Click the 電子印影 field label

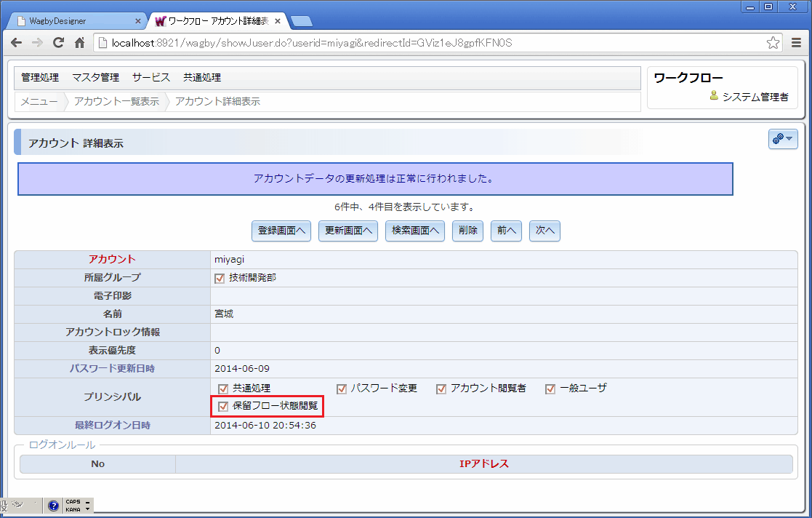[x=112, y=295]
